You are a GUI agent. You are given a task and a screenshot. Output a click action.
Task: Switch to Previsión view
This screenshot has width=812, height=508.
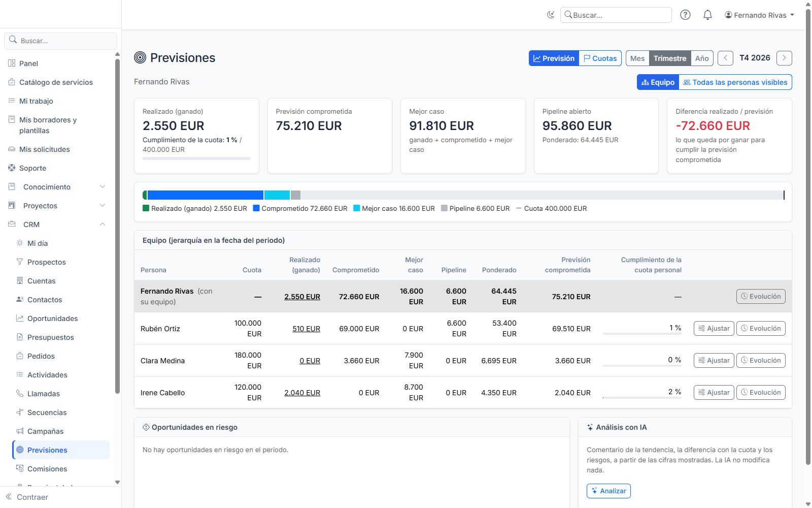554,58
